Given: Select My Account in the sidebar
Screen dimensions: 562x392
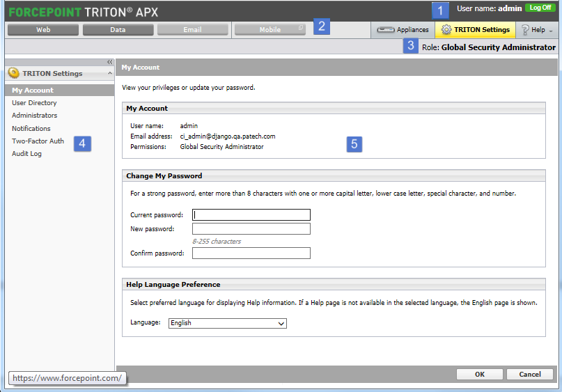Looking at the screenshot, I should tap(59, 91).
